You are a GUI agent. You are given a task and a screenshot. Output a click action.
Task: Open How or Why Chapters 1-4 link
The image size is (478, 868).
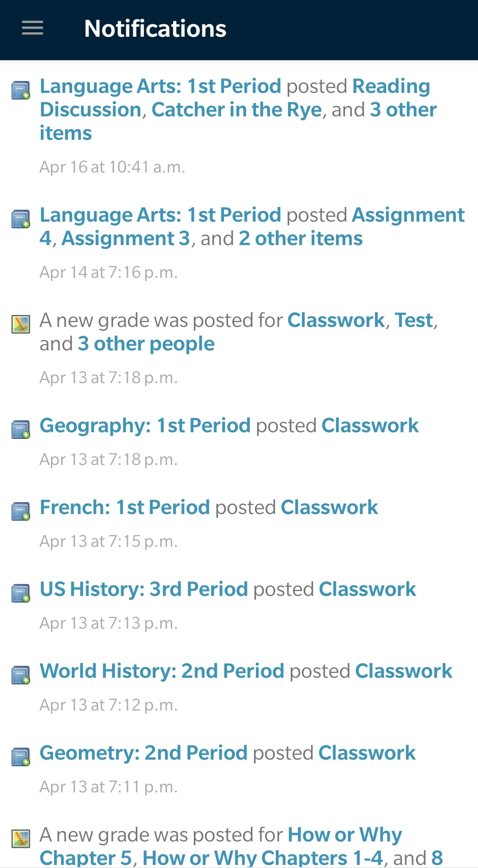pos(262,858)
